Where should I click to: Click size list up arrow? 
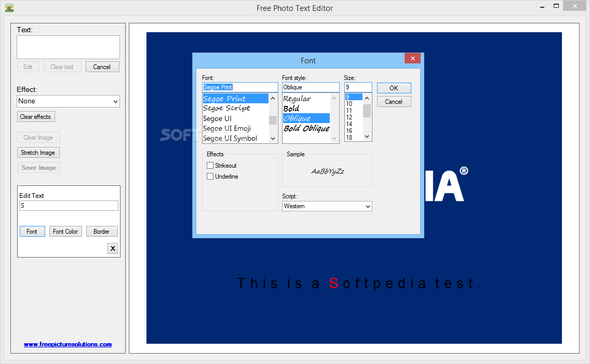tap(367, 98)
